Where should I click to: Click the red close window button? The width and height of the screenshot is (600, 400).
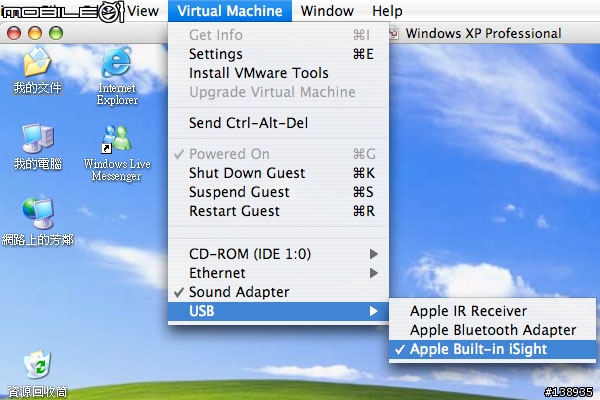click(x=14, y=33)
